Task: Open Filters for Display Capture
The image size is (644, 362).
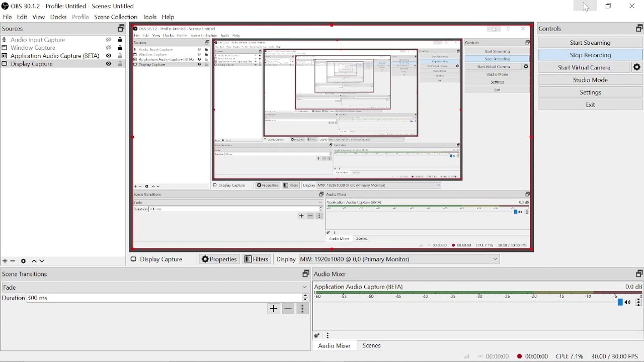Action: pyautogui.click(x=257, y=259)
